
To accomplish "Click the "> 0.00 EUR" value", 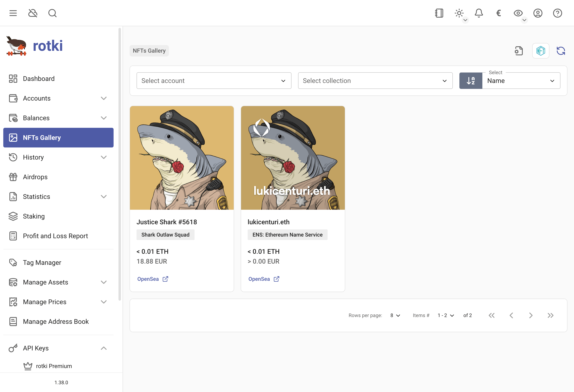I will click(x=264, y=261).
